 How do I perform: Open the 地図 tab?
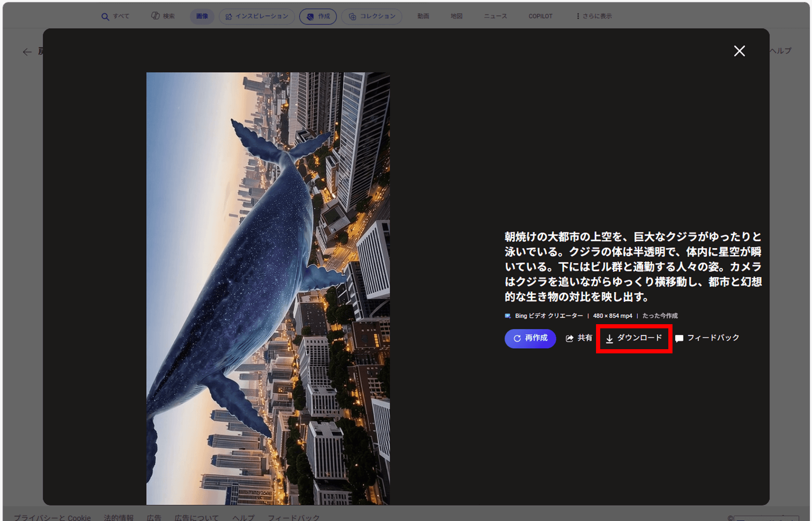click(457, 16)
